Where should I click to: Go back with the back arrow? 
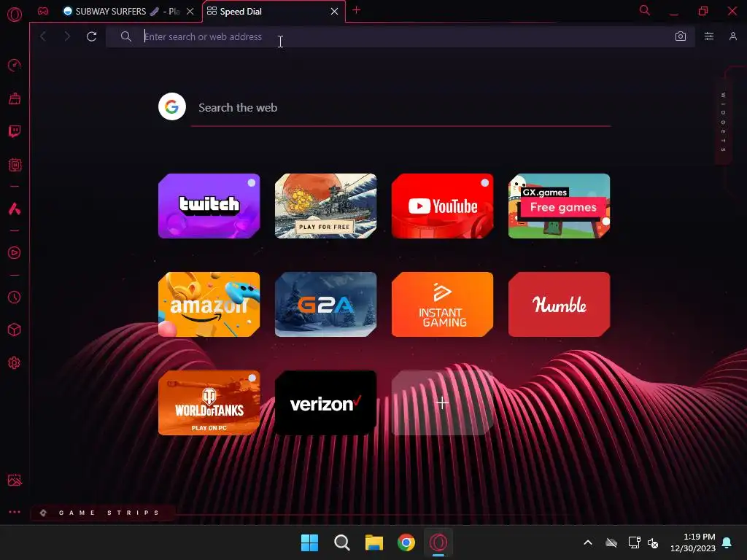[x=43, y=36]
